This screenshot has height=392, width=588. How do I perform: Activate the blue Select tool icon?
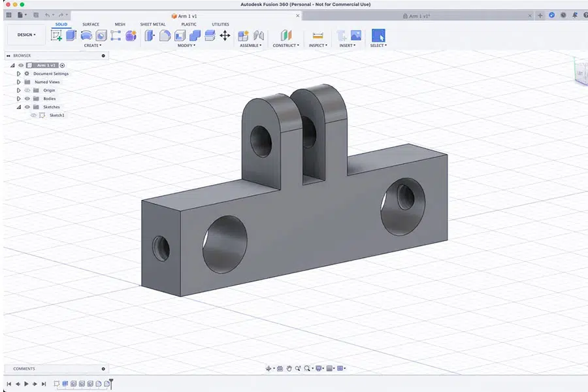pos(378,35)
